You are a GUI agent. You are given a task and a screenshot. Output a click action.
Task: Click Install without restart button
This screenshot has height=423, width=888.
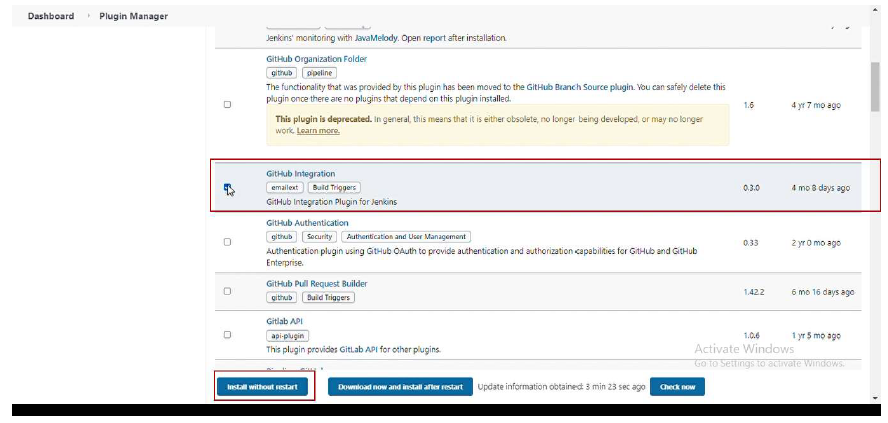click(262, 387)
